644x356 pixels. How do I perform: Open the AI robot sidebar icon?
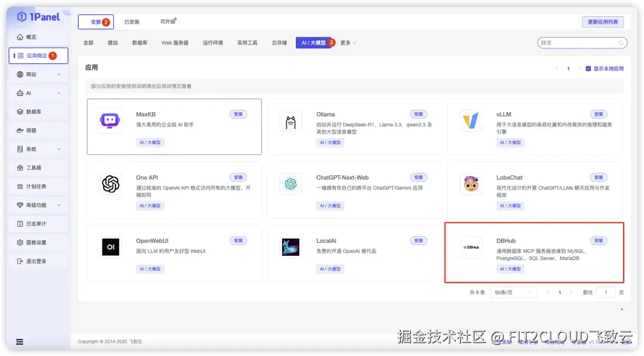coord(20,93)
